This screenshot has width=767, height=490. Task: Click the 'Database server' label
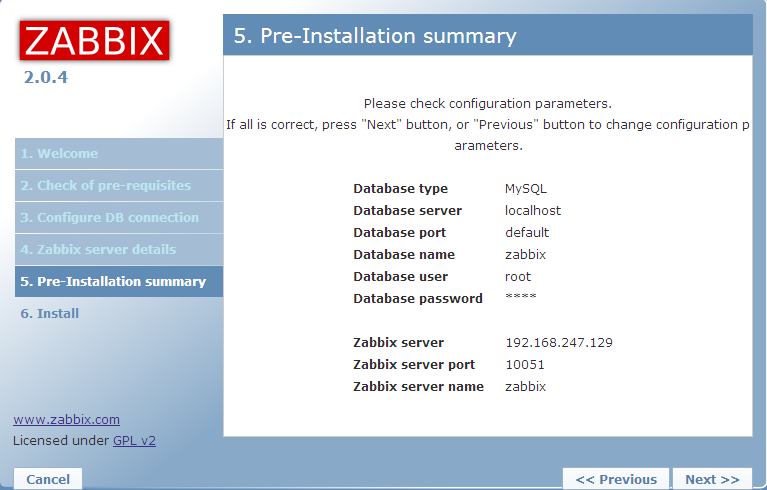407,211
